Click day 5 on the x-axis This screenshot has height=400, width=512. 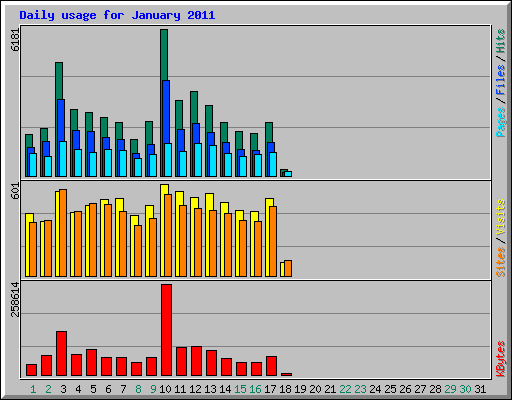(93, 389)
